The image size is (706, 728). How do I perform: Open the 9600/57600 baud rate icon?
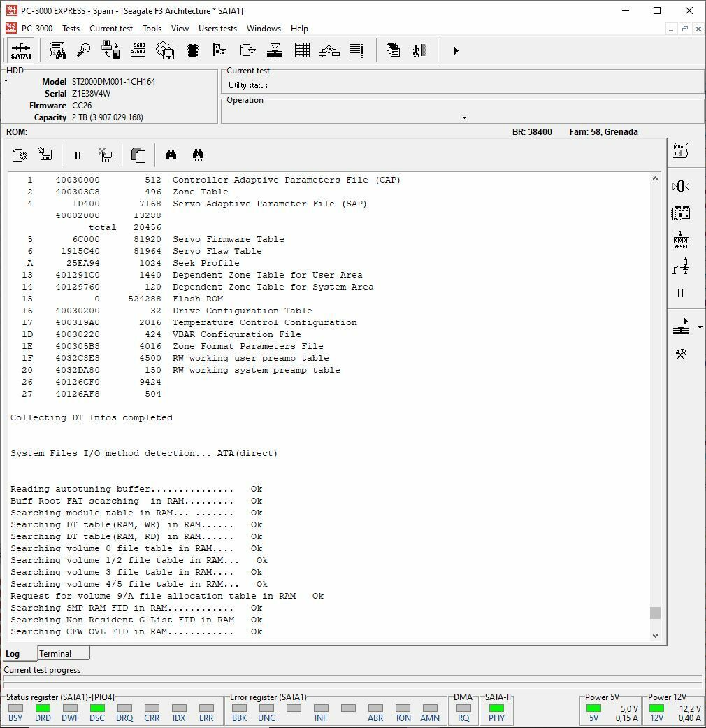(x=138, y=50)
